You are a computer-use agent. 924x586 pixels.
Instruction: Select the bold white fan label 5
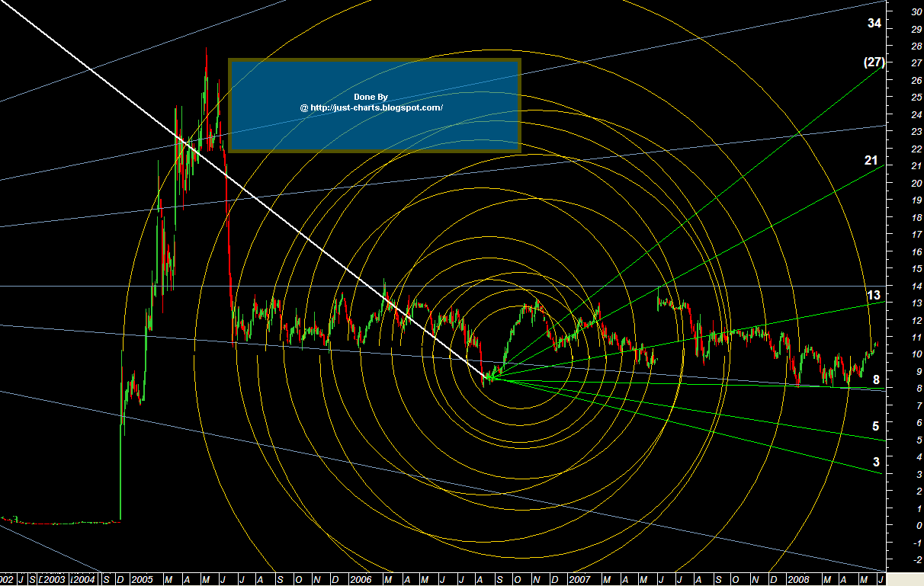click(877, 426)
